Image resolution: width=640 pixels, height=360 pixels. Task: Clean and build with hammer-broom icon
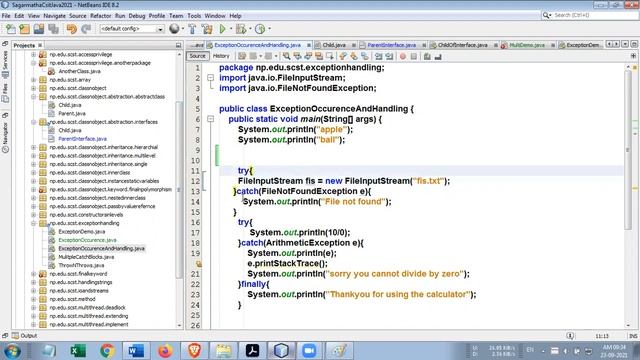207,29
